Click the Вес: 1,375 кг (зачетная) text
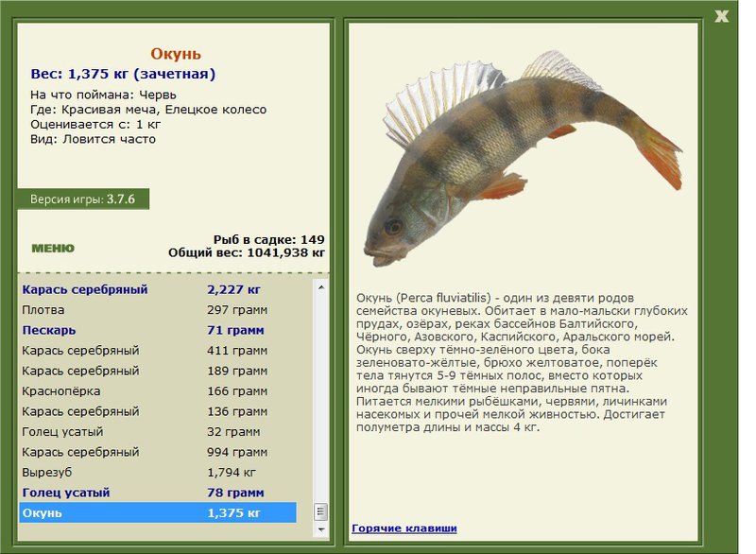The height and width of the screenshot is (554, 756). (x=123, y=74)
